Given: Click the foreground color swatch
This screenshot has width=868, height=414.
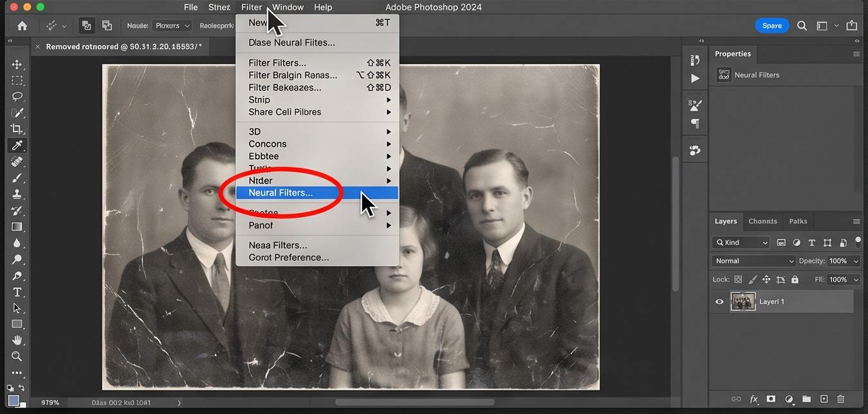Looking at the screenshot, I should coord(14,400).
